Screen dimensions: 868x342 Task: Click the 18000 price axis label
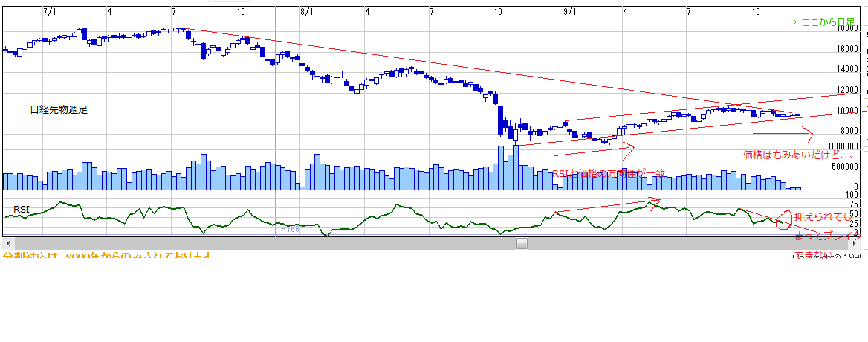(x=848, y=29)
